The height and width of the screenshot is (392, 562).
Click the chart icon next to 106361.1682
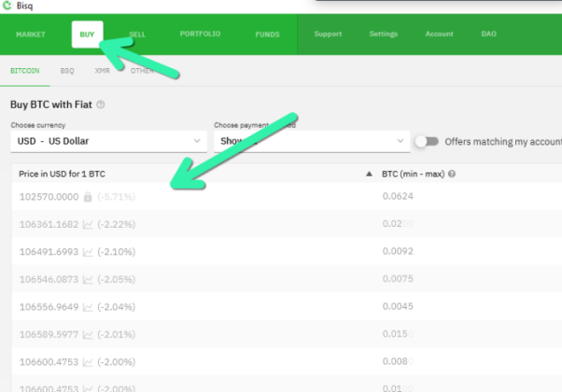87,224
